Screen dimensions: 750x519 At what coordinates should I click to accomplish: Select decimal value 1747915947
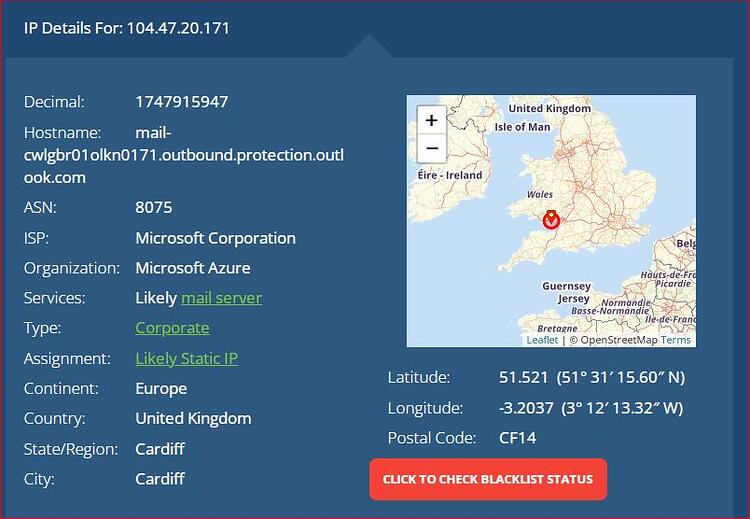[182, 102]
